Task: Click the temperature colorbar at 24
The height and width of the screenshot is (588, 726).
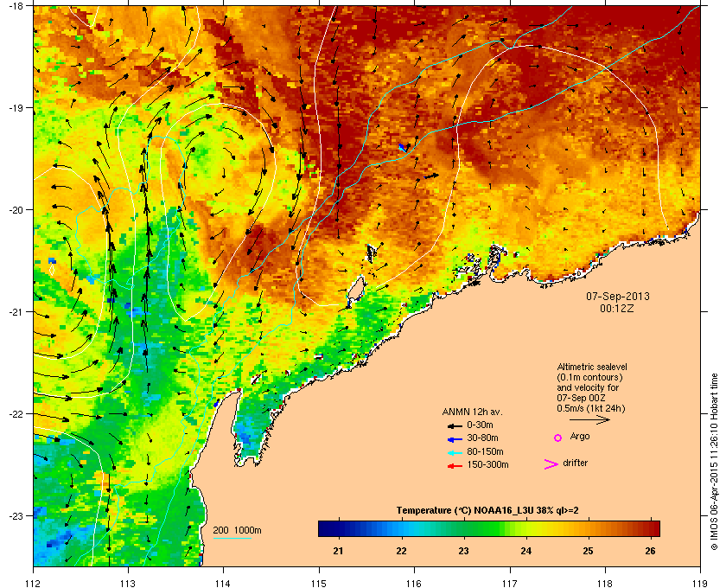Action: [x=526, y=528]
